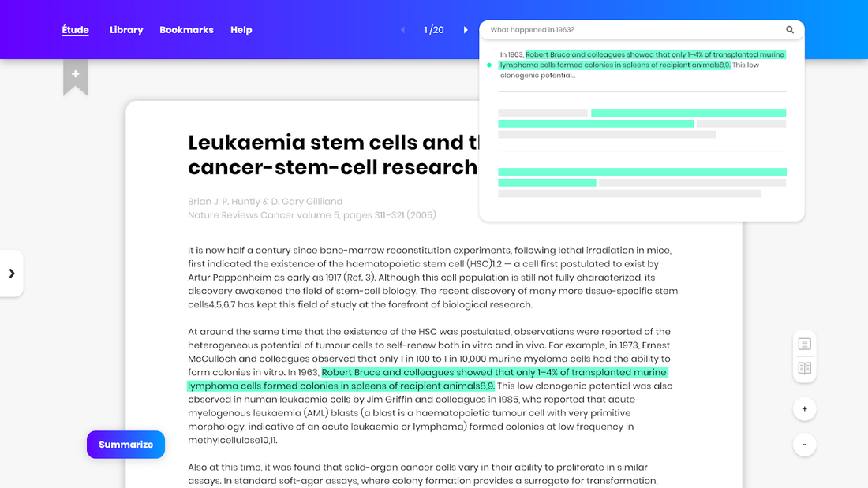The image size is (868, 488).
Task: Click the article title 'Leukaemia stem cells'
Action: [x=333, y=155]
